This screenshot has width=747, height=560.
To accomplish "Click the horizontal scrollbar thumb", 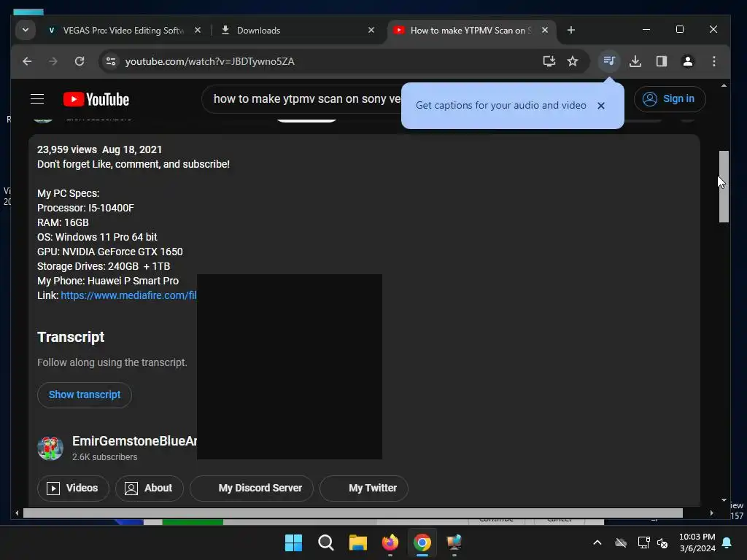I will pyautogui.click(x=352, y=513).
